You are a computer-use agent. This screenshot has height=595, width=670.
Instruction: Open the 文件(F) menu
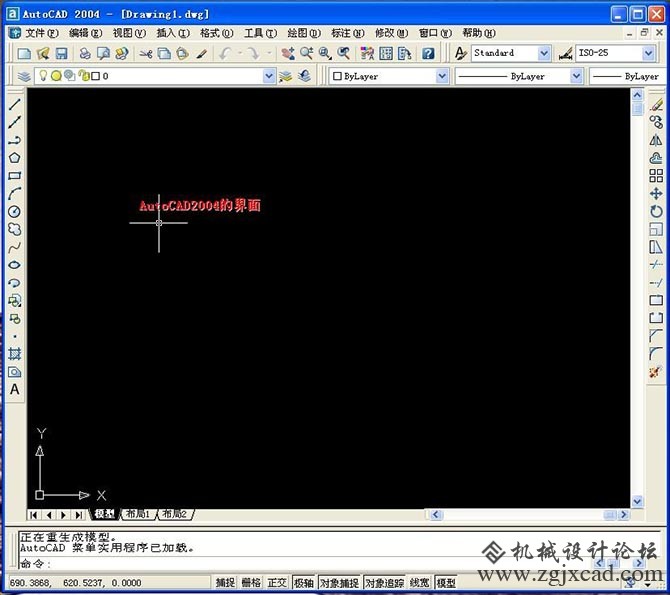42,33
